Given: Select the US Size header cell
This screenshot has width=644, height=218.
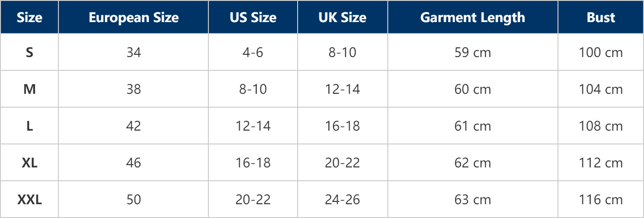Looking at the screenshot, I should click(253, 17).
